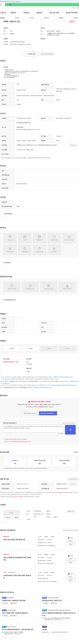Open the 직업 능력 개발 menu
Viewport: 79px width, 644px height.
[x=54, y=13]
